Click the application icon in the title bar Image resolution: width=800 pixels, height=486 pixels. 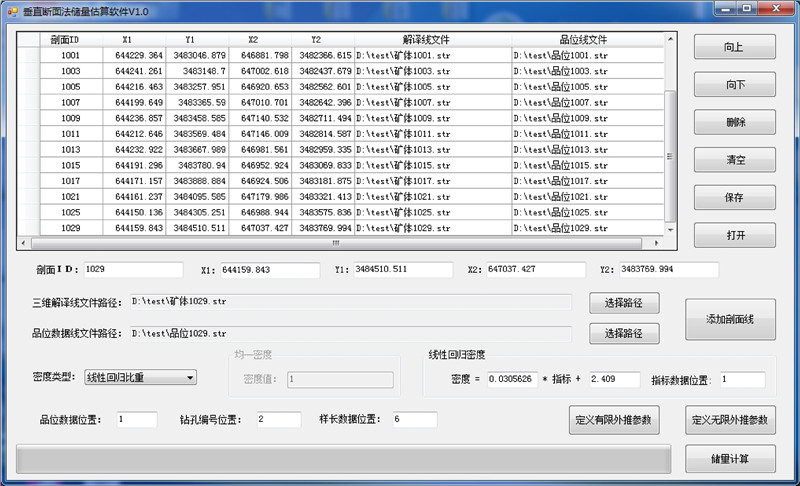click(10, 8)
